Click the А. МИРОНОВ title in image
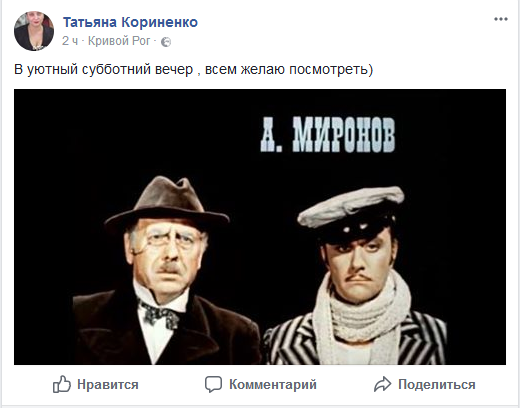This screenshot has width=520, height=408. tap(328, 135)
